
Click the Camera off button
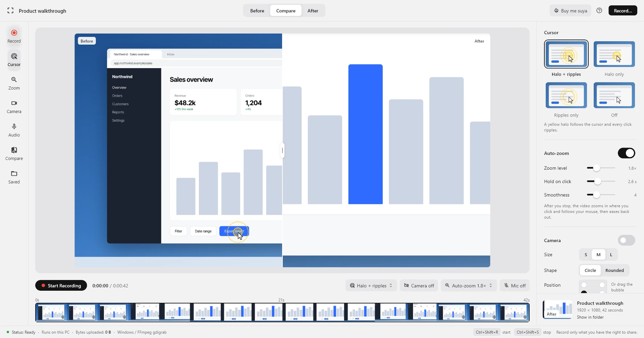(x=419, y=286)
